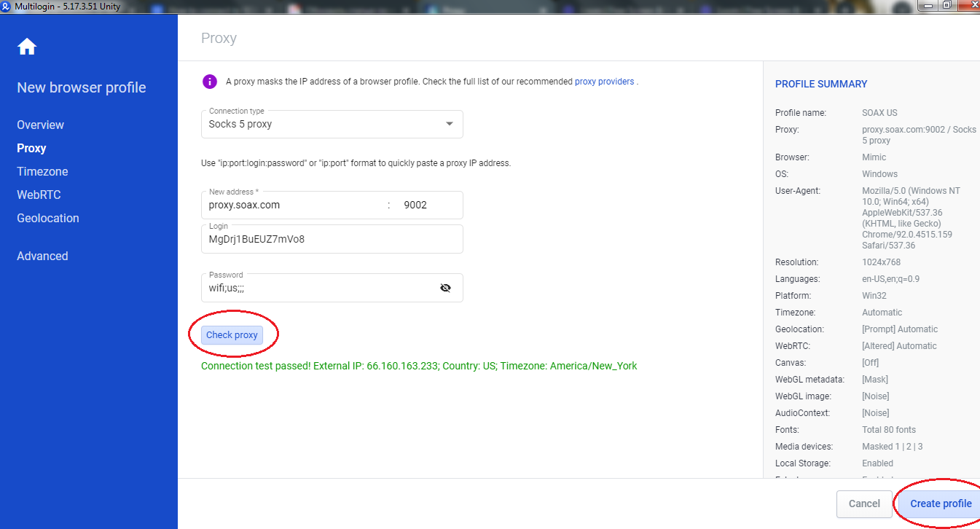Click the Geolocation value [Prompt] Automatic
This screenshot has width=980, height=529.
900,329
